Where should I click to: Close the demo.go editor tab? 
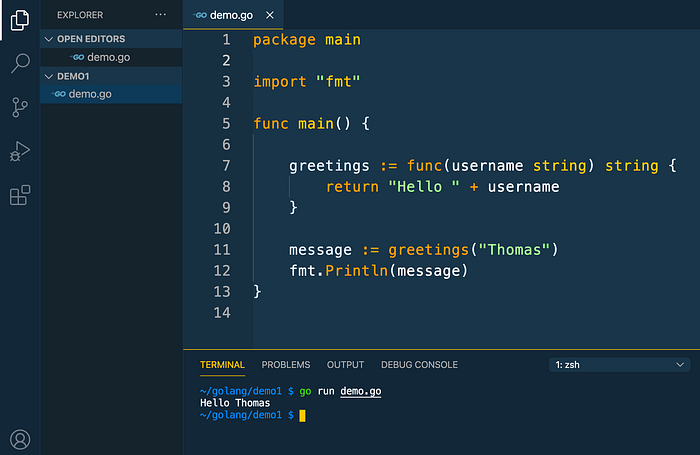click(x=270, y=15)
